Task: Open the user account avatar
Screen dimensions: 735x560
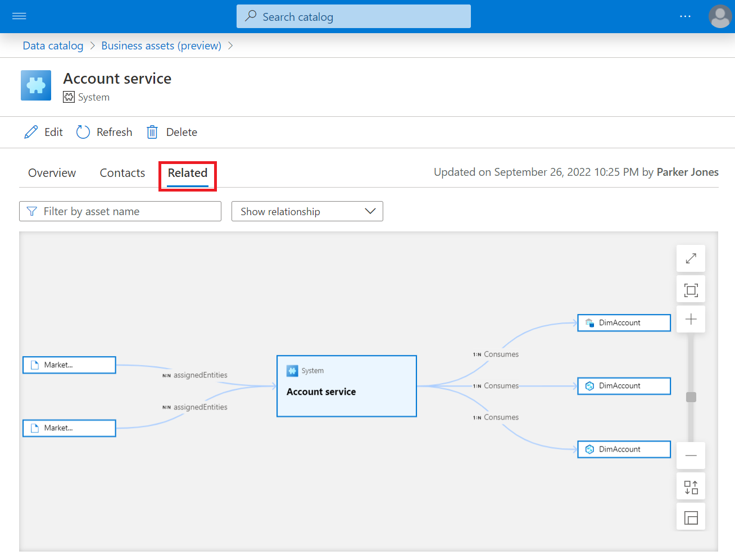Action: pos(720,16)
